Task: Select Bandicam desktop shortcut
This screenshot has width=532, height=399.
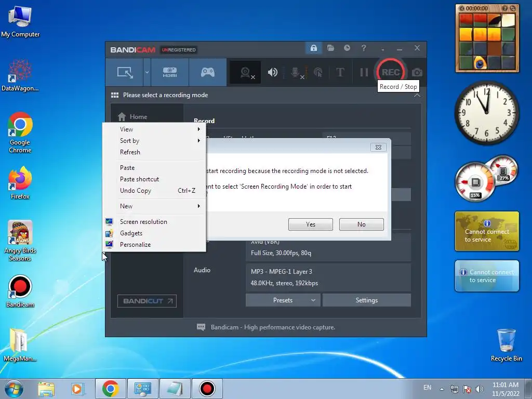Action: pos(20,291)
